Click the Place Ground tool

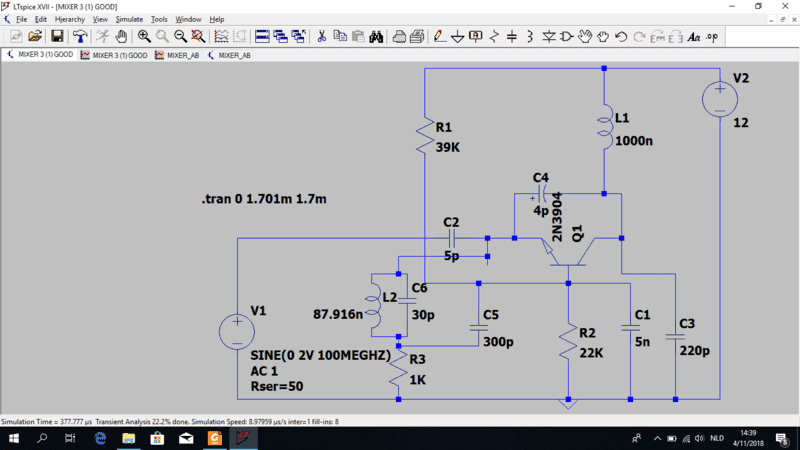tap(457, 36)
